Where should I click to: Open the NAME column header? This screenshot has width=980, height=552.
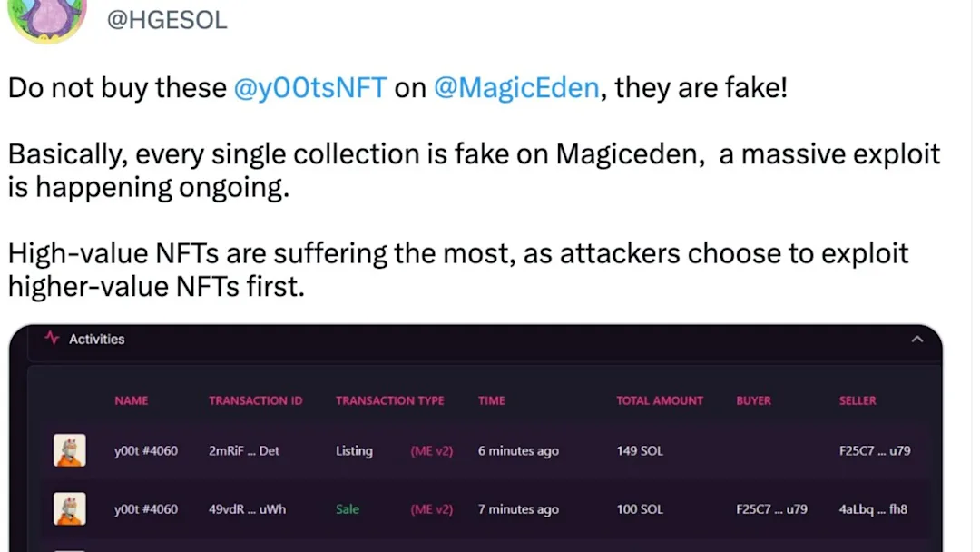pyautogui.click(x=131, y=400)
